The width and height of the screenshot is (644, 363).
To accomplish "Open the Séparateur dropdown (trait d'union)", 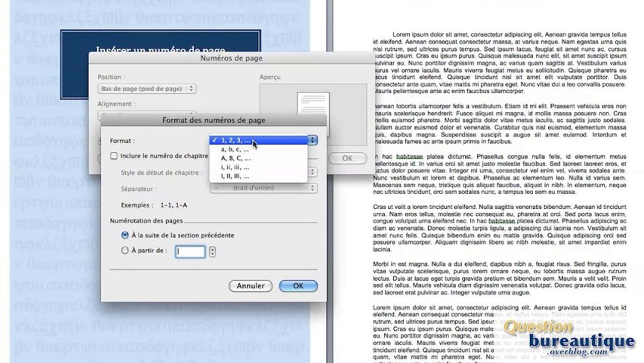I will (264, 188).
